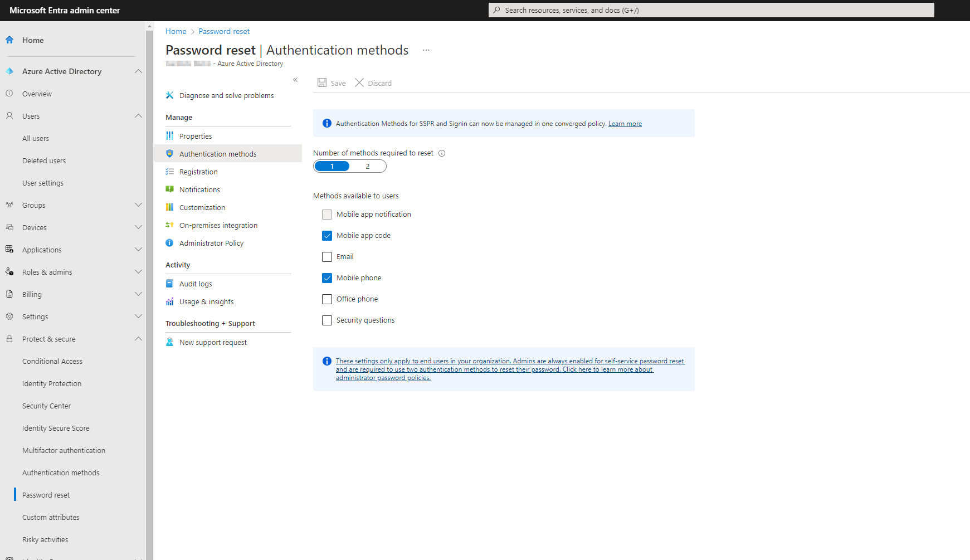Open the Registration settings
Viewport: 970px width, 560px height.
198,171
